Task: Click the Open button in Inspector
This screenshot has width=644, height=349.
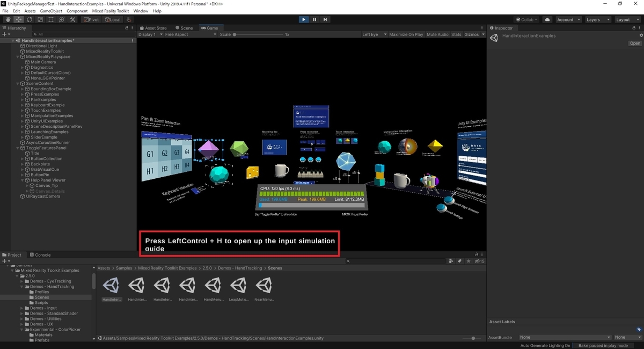Action: (x=635, y=43)
